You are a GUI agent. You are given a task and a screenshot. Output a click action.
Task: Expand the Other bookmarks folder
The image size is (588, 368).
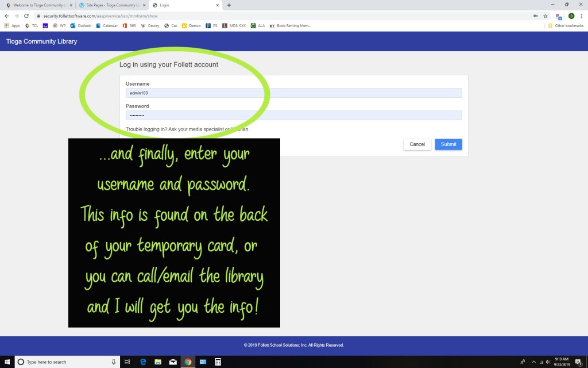pyautogui.click(x=565, y=26)
